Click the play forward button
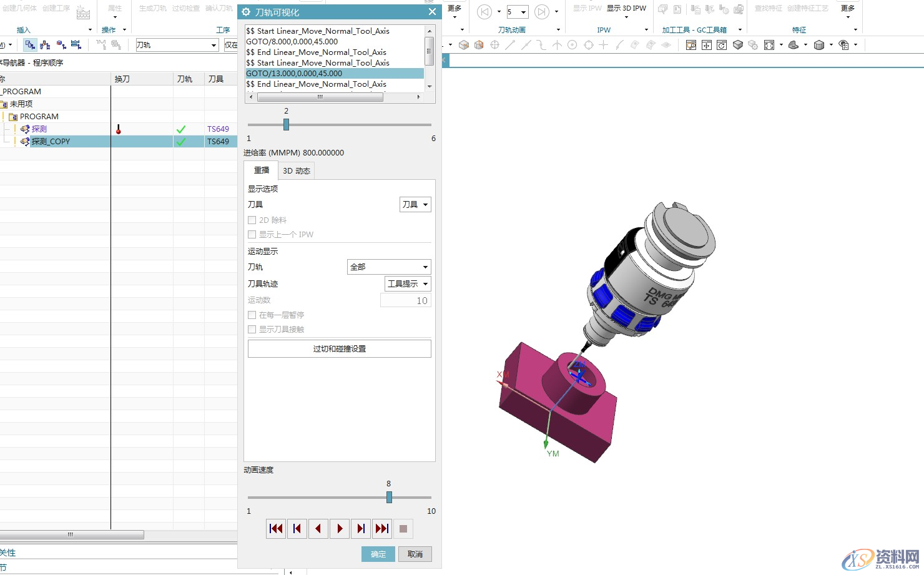Image resolution: width=924 pixels, height=575 pixels. pos(340,529)
